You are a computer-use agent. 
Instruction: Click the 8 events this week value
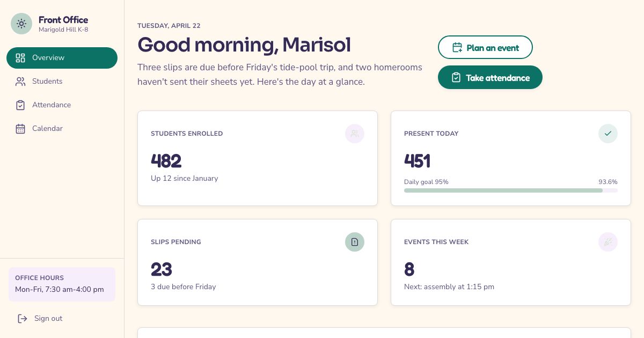pos(409,269)
